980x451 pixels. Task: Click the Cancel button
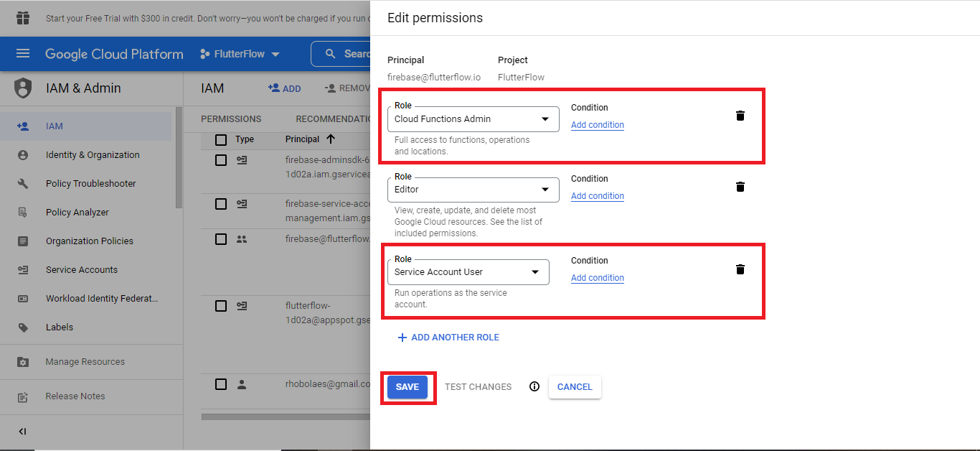[575, 387]
